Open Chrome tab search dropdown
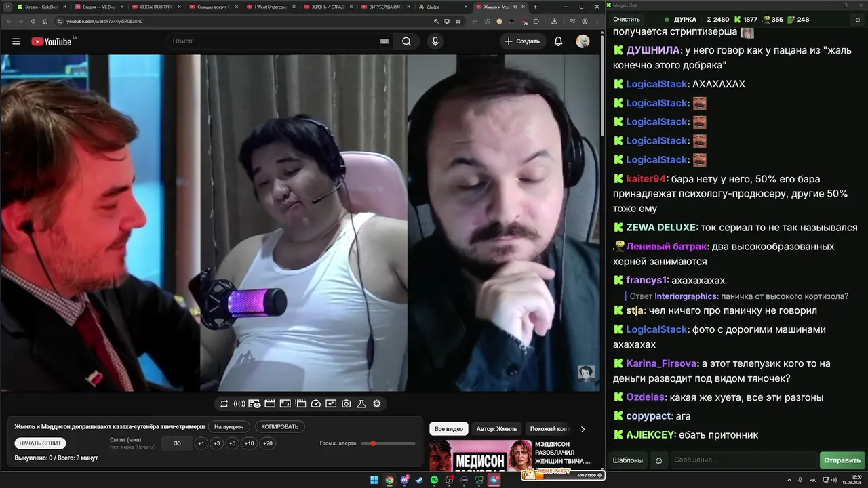The image size is (868, 488). 9,7
